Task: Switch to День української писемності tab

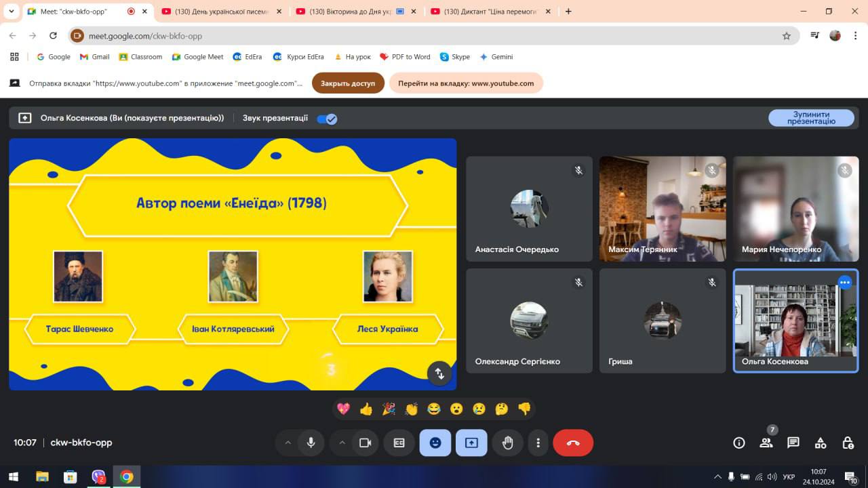Action: [218, 12]
